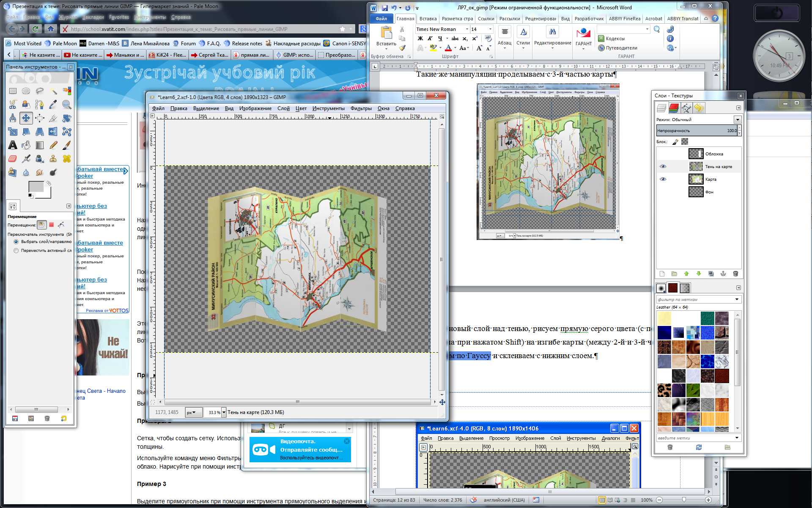Switch to Ссылки tab in Word

click(486, 19)
